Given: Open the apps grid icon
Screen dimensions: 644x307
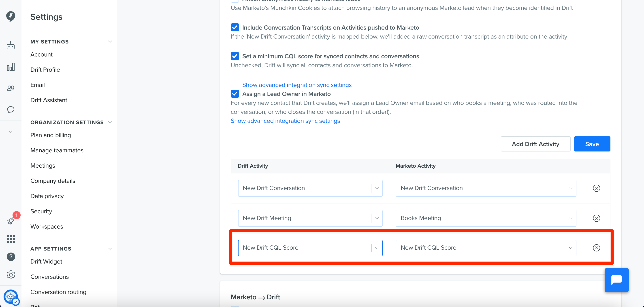Looking at the screenshot, I should click(x=11, y=239).
